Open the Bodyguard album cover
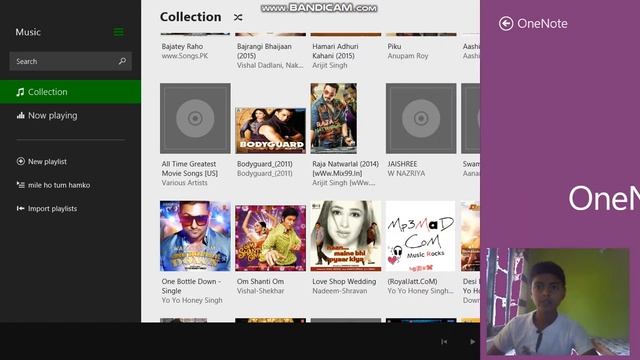Screen dimensions: 640x360 (270, 131)
